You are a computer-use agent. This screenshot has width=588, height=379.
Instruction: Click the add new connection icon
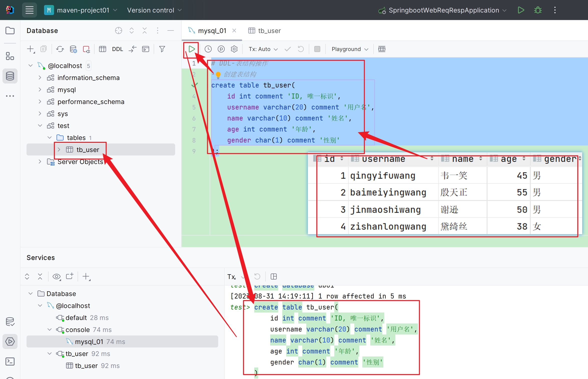click(x=31, y=49)
